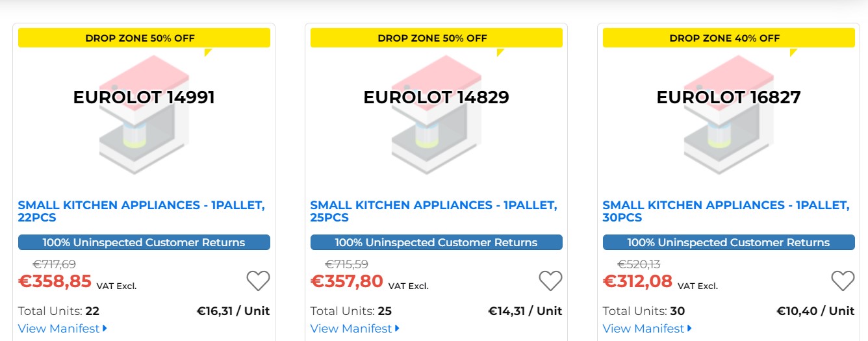Click the Drop Zone 40% Off banner
Image resolution: width=868 pixels, height=341 pixels.
tap(728, 38)
